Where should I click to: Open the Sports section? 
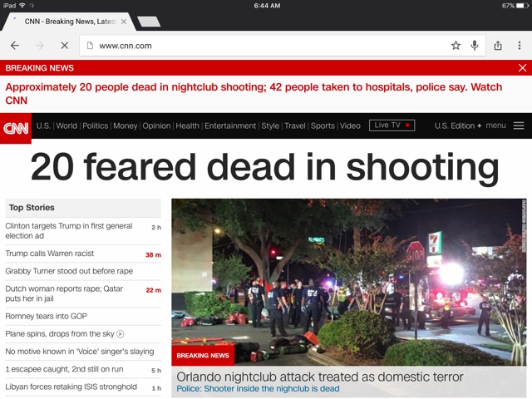(323, 126)
